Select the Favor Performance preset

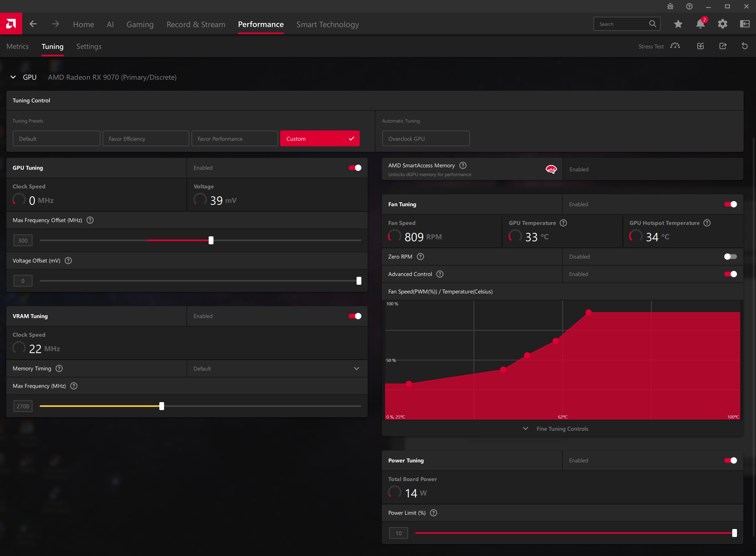(x=235, y=139)
